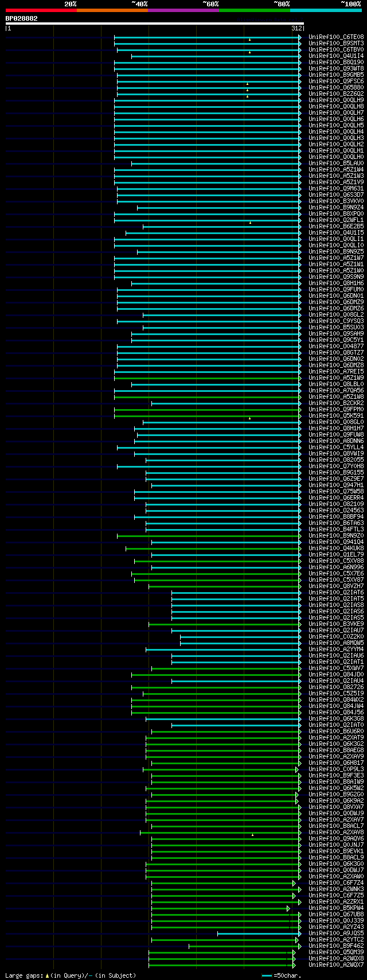Select the UniRef100_O24563 label
Image resolution: width=367 pixels, height=980 pixels.
tap(336, 510)
